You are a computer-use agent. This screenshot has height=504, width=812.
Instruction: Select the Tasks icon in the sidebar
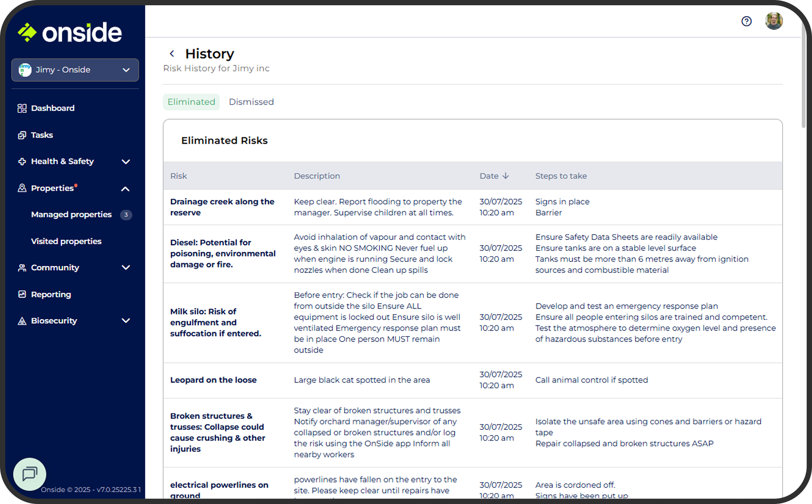coord(22,135)
